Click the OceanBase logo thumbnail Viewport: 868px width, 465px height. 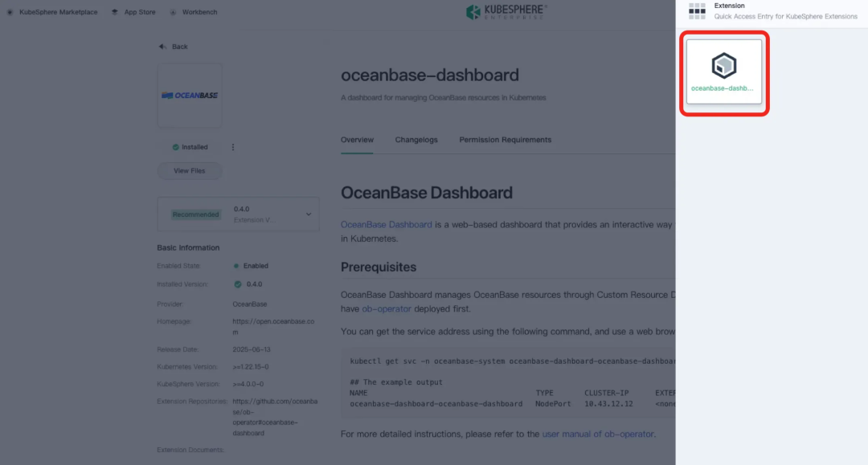(x=190, y=95)
